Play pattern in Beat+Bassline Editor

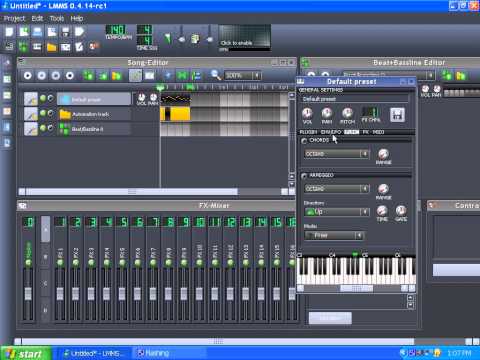(x=311, y=75)
